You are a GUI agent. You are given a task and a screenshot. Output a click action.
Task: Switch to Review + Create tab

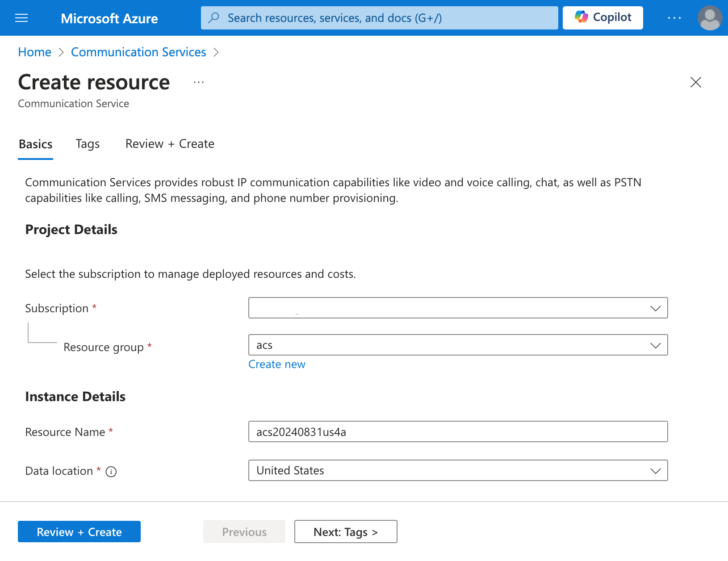click(170, 144)
